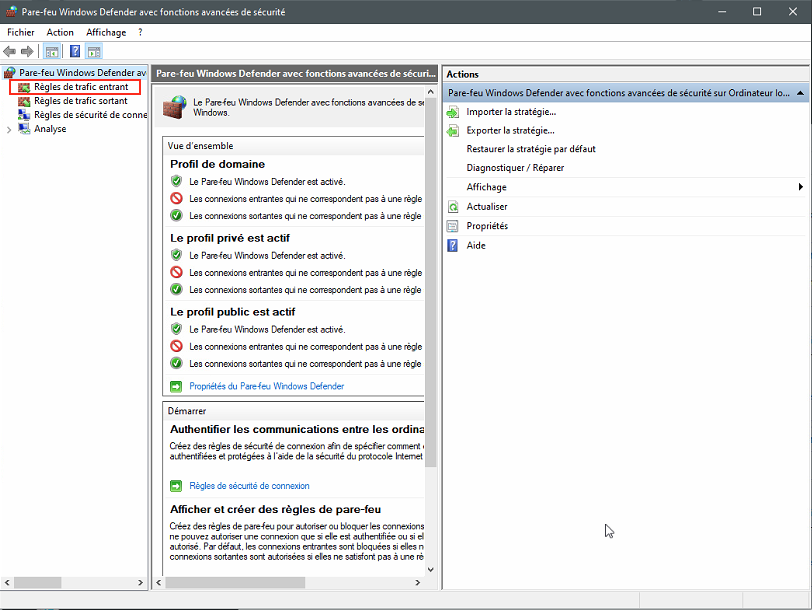Click the Aide question mark icon
The height and width of the screenshot is (610, 812).
tap(453, 245)
